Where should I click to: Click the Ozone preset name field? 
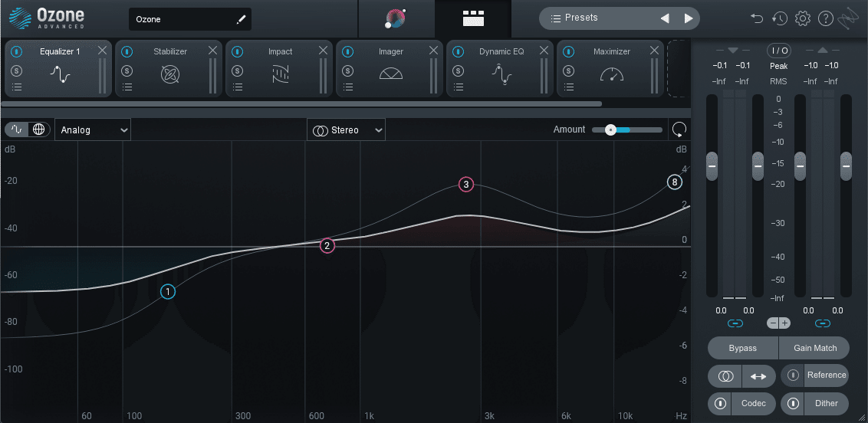[x=190, y=19]
